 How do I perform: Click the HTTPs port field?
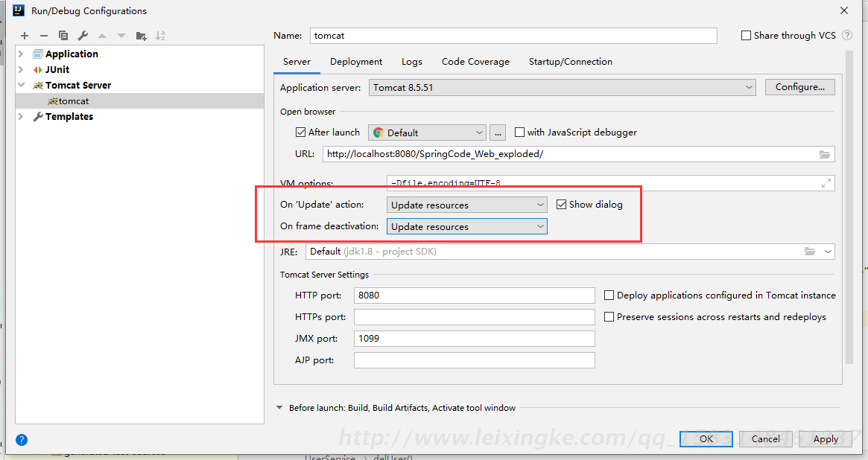click(475, 317)
